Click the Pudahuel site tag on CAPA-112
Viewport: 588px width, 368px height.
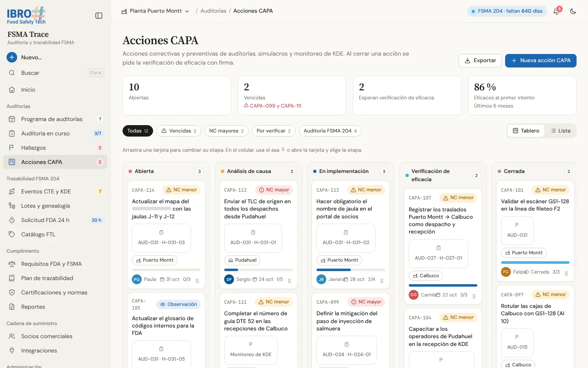(x=242, y=260)
